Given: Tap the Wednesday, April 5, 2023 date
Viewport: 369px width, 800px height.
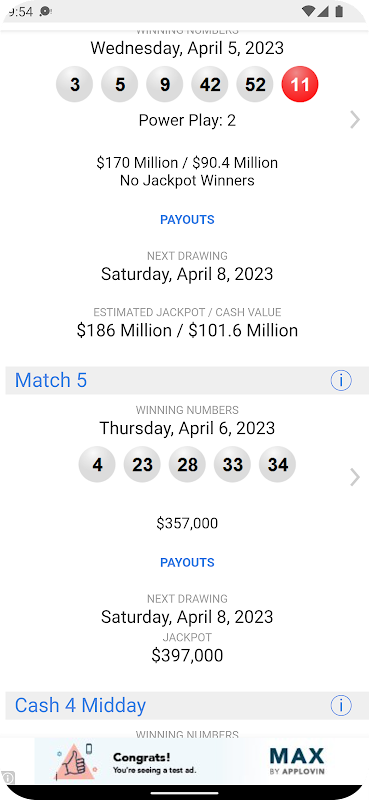Looking at the screenshot, I should coord(187,48).
